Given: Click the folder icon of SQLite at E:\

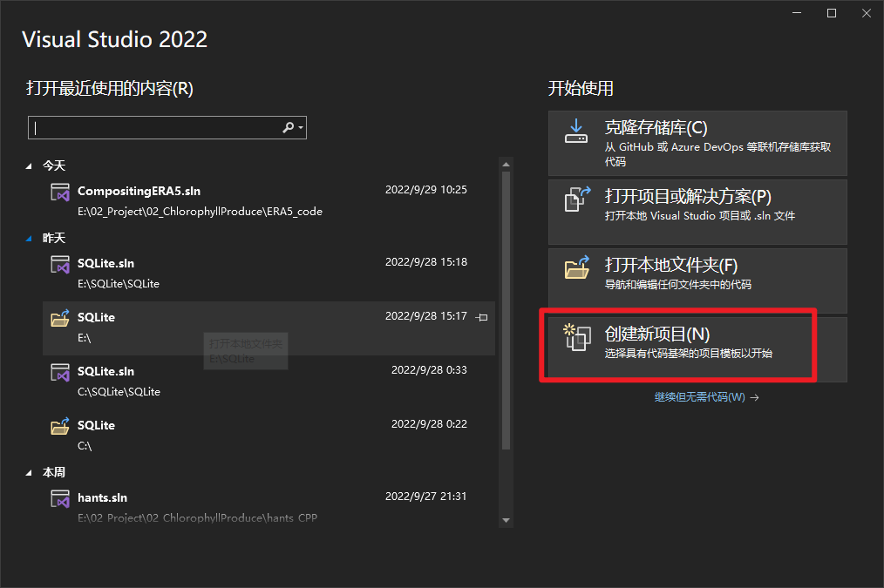Looking at the screenshot, I should pos(60,318).
